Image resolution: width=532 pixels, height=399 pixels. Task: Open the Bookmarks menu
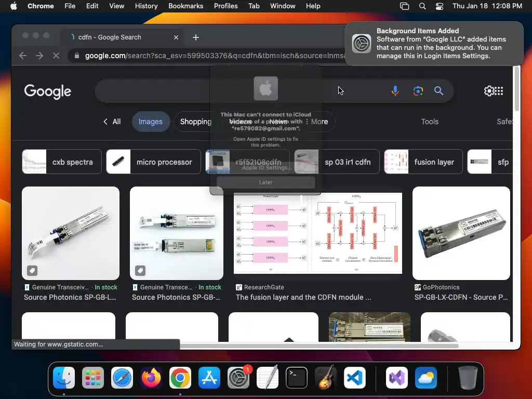[185, 6]
